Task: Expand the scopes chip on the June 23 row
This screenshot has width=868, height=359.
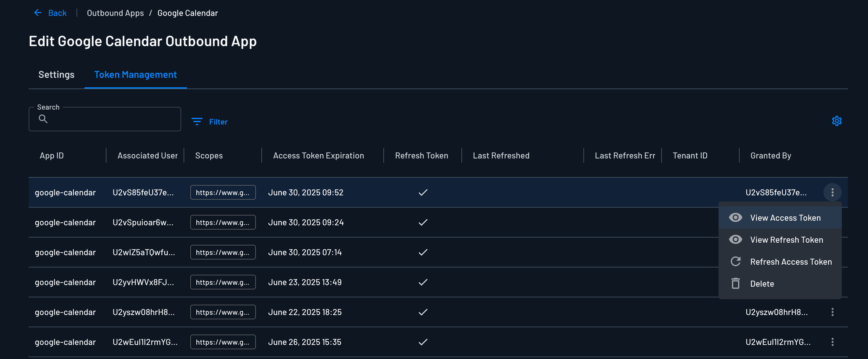Action: [x=223, y=282]
